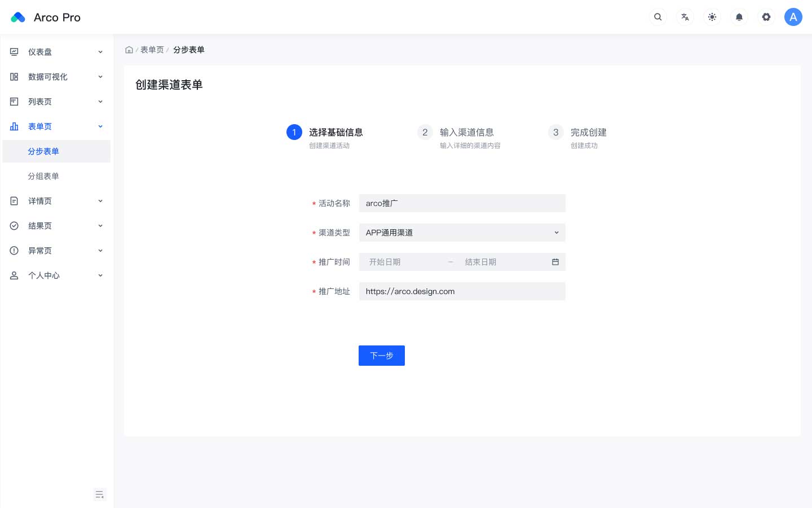Click the 推广地址 URL input field
The width and height of the screenshot is (812, 508).
pos(462,291)
